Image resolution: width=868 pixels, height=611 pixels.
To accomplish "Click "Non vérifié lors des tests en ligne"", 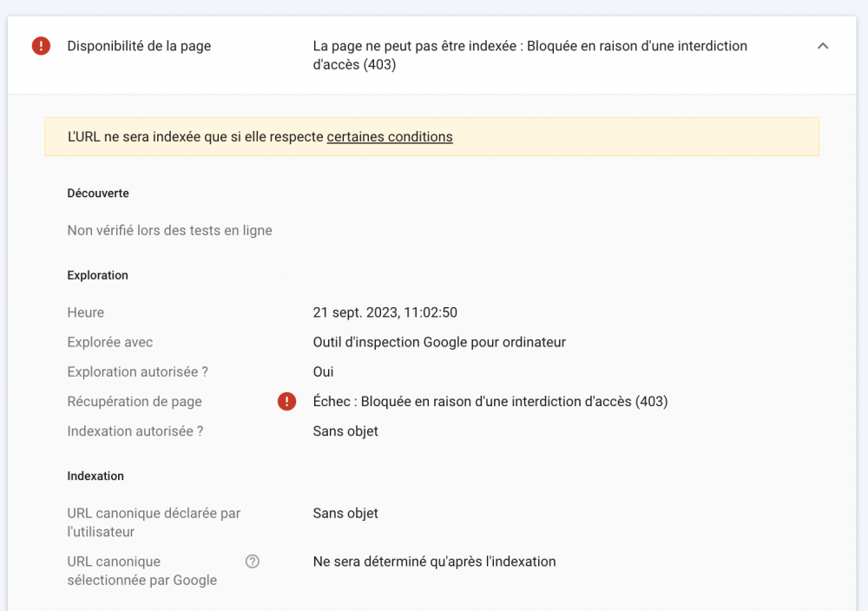I will click(x=169, y=231).
